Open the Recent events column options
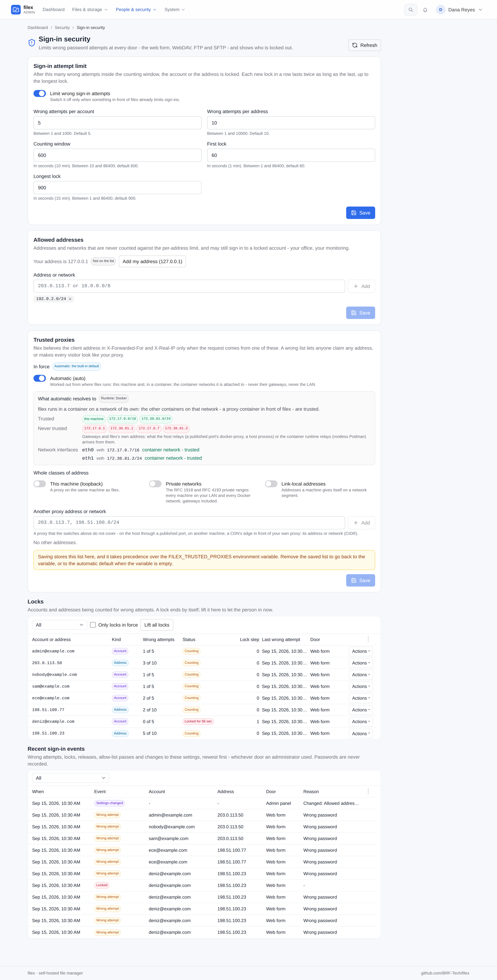Image resolution: width=497 pixels, height=980 pixels. 368,791
